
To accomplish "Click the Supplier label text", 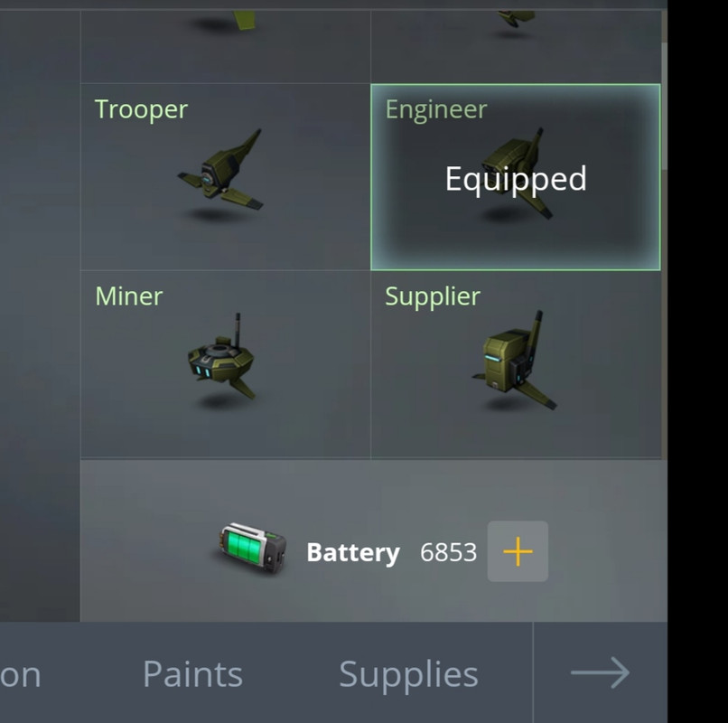I will click(x=433, y=297).
